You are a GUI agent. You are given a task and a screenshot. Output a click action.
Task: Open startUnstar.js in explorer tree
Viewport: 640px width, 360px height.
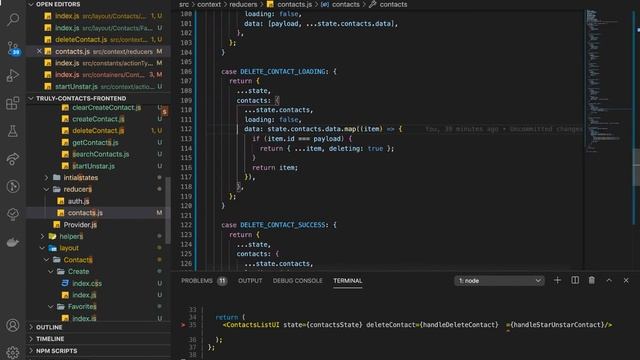point(93,166)
